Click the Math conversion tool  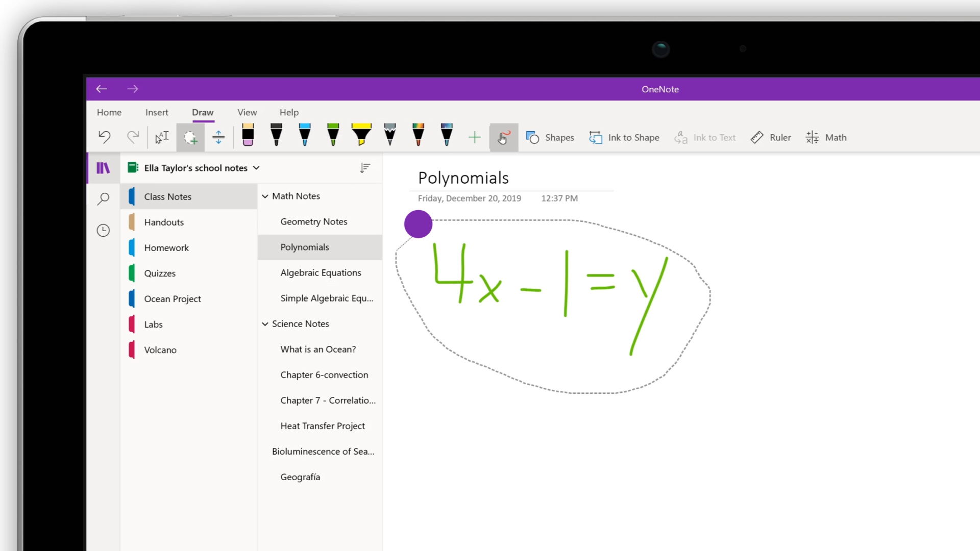[825, 137]
